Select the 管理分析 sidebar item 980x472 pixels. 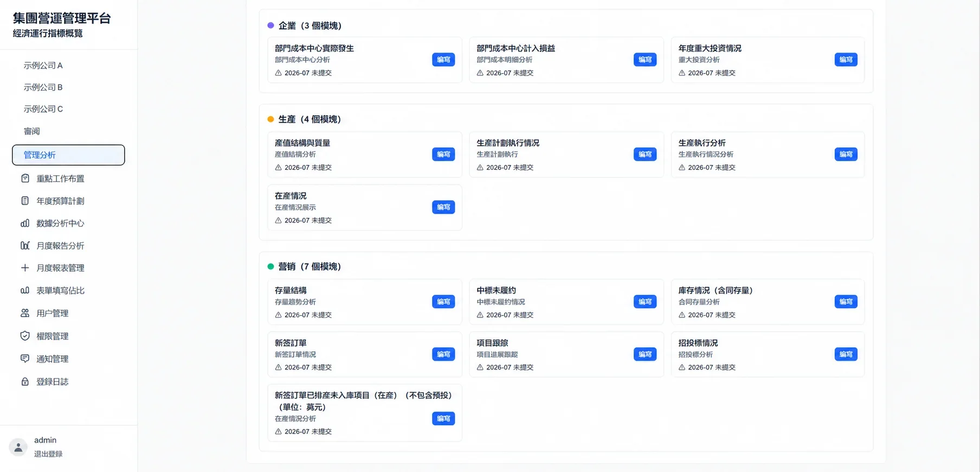[x=68, y=155]
